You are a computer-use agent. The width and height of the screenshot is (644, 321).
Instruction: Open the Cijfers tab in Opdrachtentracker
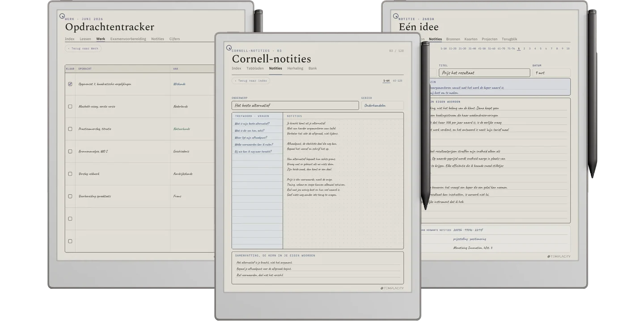coord(174,39)
